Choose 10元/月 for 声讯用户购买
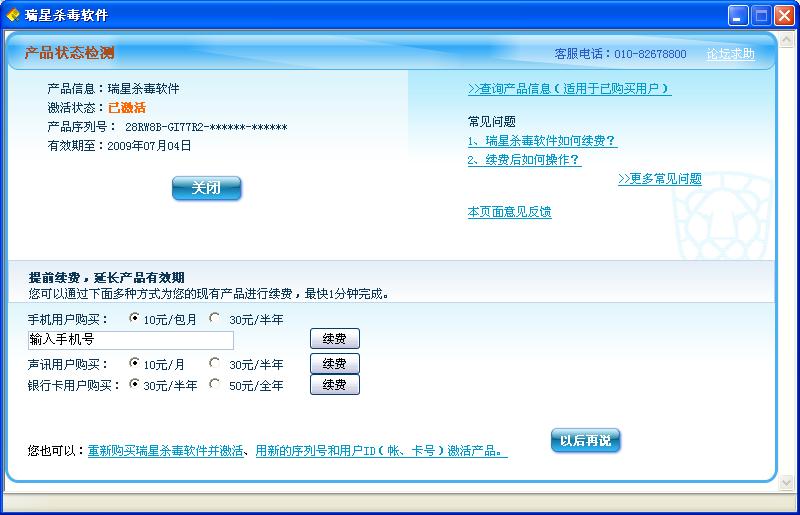Image resolution: width=800 pixels, height=515 pixels. click(x=134, y=363)
